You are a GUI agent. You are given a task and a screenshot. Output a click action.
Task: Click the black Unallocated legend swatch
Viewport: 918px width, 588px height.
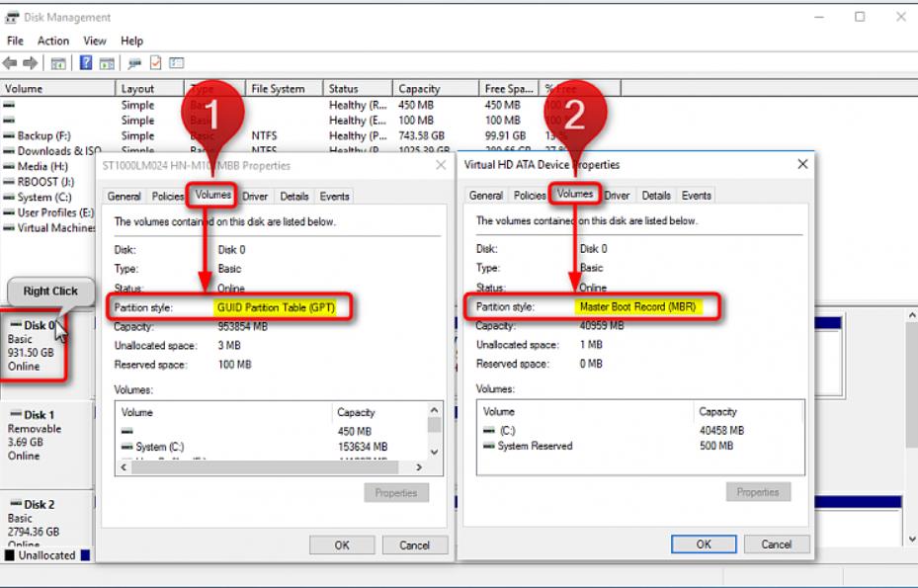tap(10, 555)
